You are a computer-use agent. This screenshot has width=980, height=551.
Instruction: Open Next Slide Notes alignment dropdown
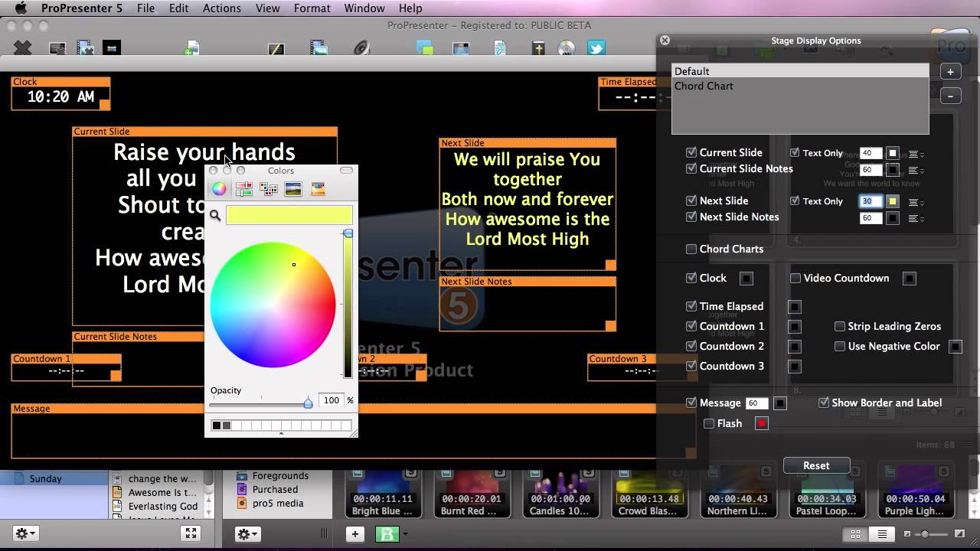coord(915,218)
